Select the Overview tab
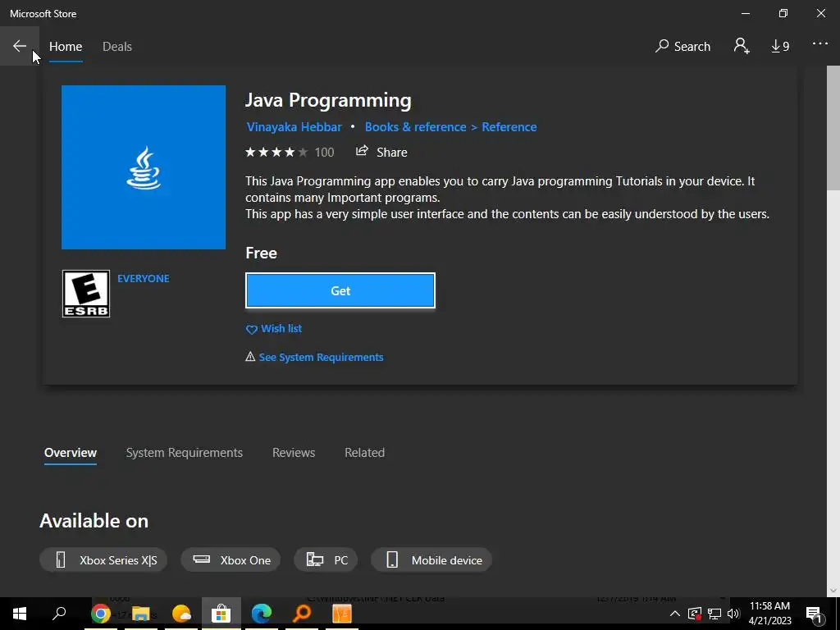This screenshot has width=840, height=630. 71,453
